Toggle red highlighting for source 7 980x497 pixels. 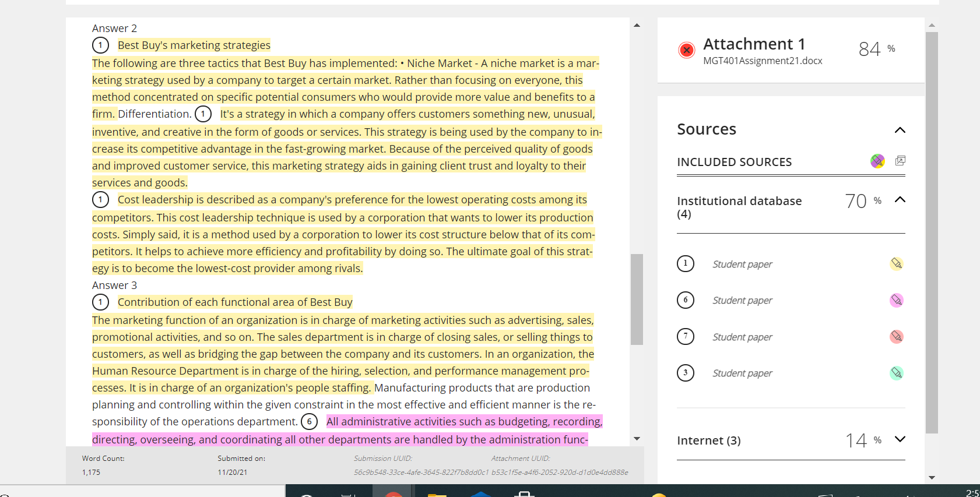point(897,336)
